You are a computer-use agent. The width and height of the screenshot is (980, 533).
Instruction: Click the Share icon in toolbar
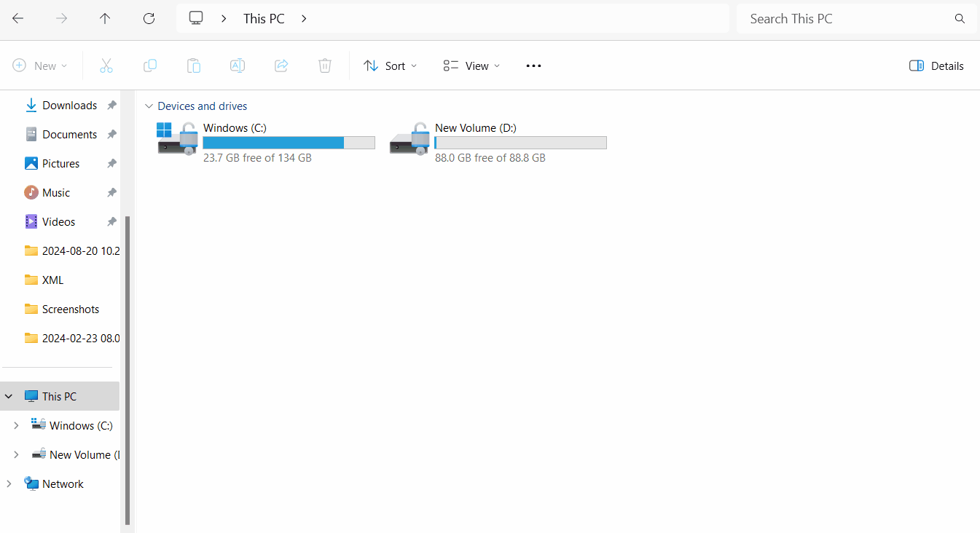click(281, 66)
